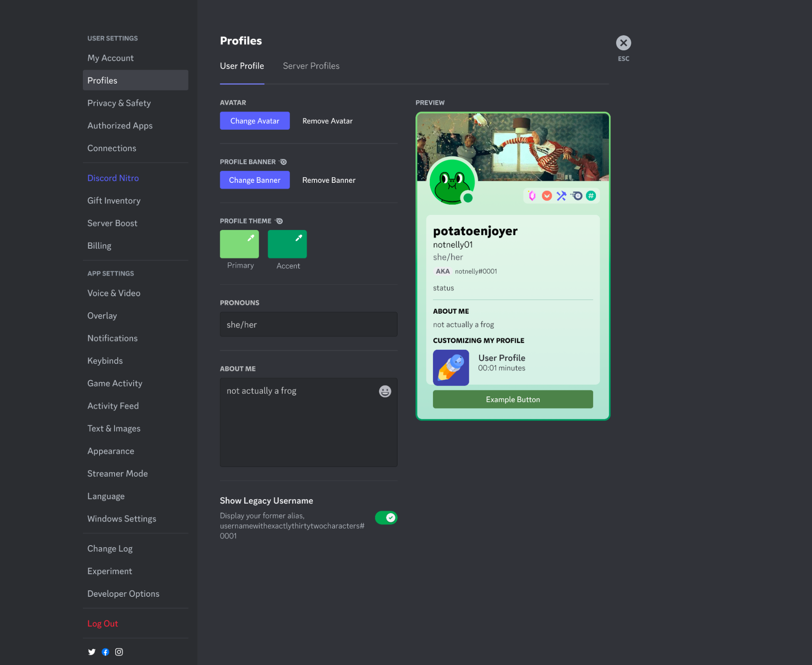Image resolution: width=812 pixels, height=665 pixels.
Task: Click the Nitro boost icon beside Profile Theme
Action: (279, 221)
